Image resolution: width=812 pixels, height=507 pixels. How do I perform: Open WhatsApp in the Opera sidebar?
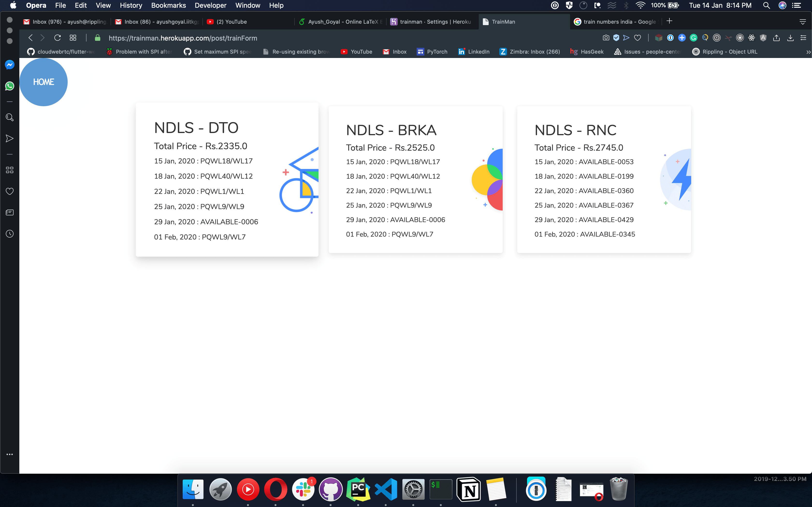point(9,86)
